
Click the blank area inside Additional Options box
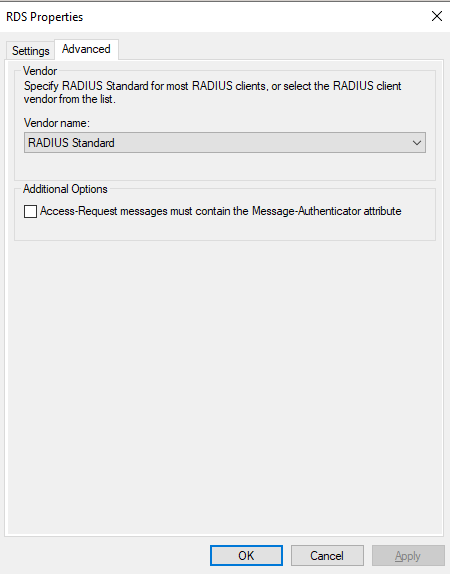point(224,229)
